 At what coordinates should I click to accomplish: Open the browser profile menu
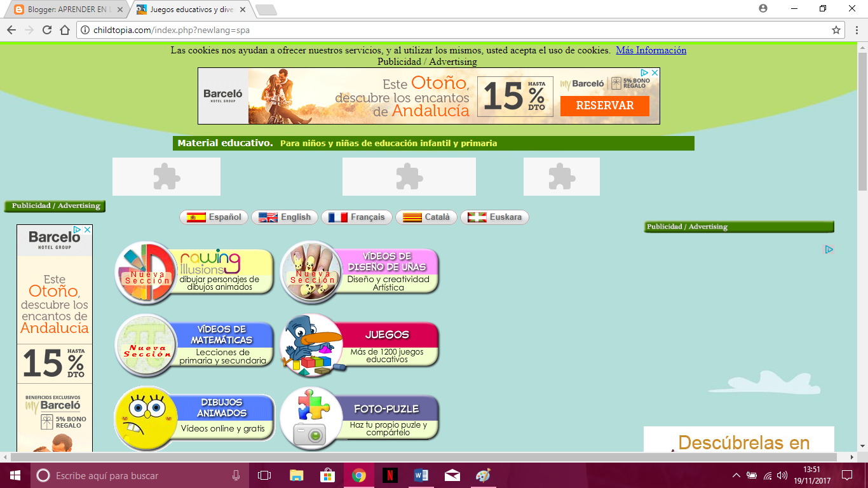point(762,9)
